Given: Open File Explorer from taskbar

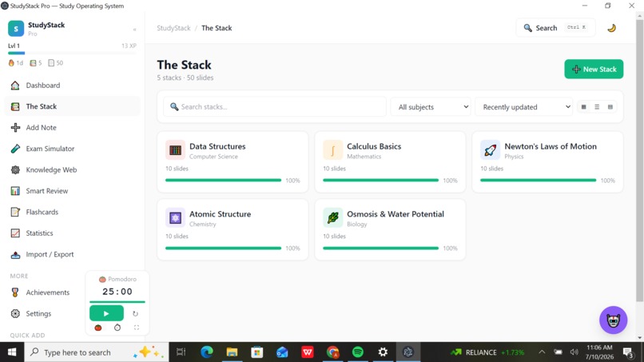Looking at the screenshot, I should [x=232, y=352].
